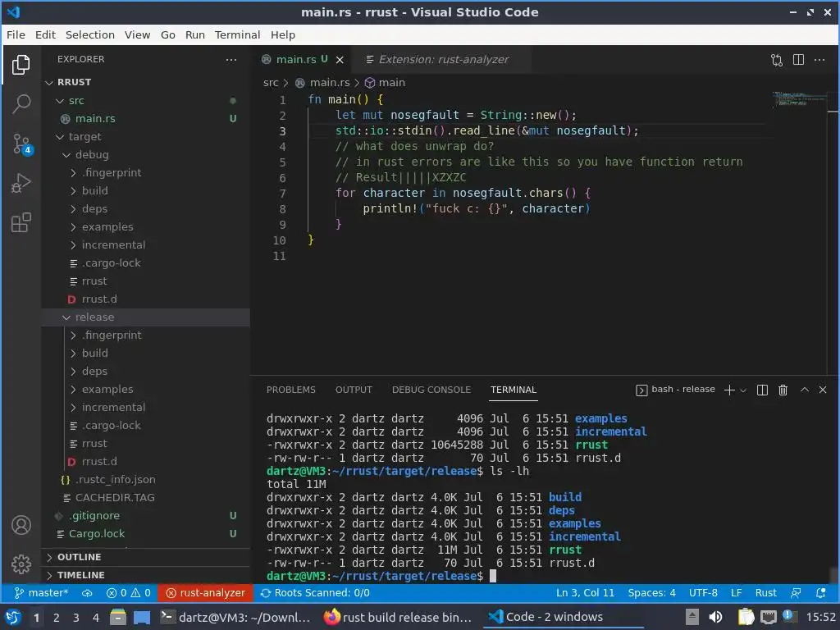Change indentation via Spaces: 4
This screenshot has height=630, width=840.
[651, 592]
